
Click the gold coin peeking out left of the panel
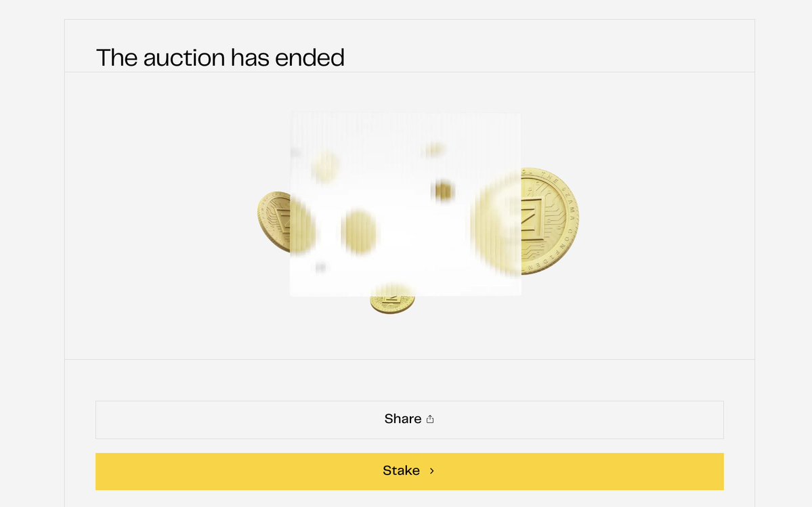pos(274,221)
